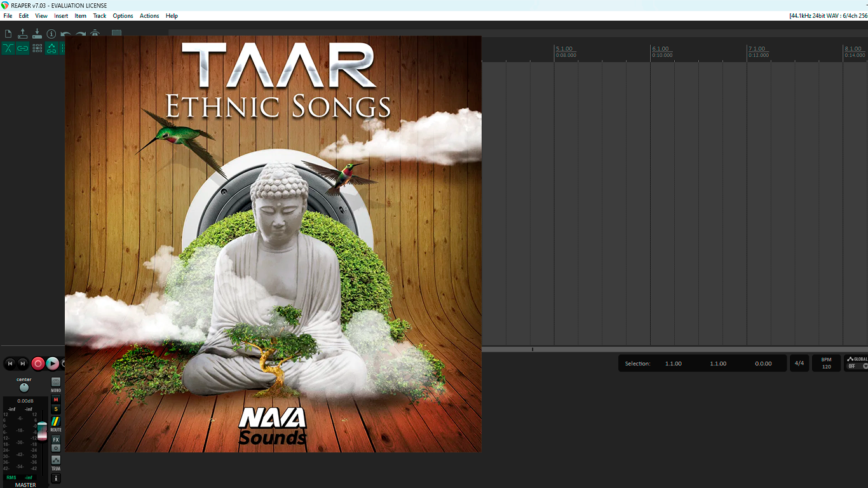
Task: Click the MASTER track label
Action: [x=25, y=485]
